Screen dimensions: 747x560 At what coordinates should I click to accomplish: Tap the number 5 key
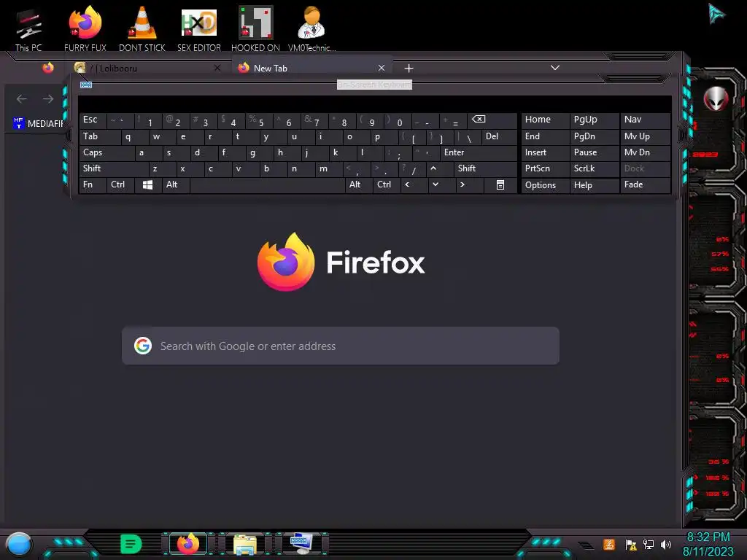[259, 120]
